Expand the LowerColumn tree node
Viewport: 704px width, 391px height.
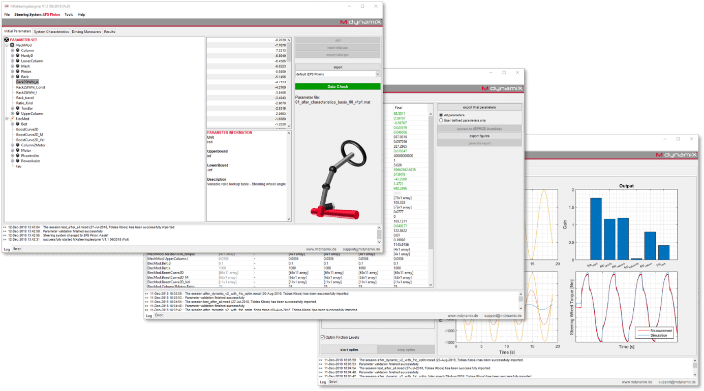tap(13, 61)
